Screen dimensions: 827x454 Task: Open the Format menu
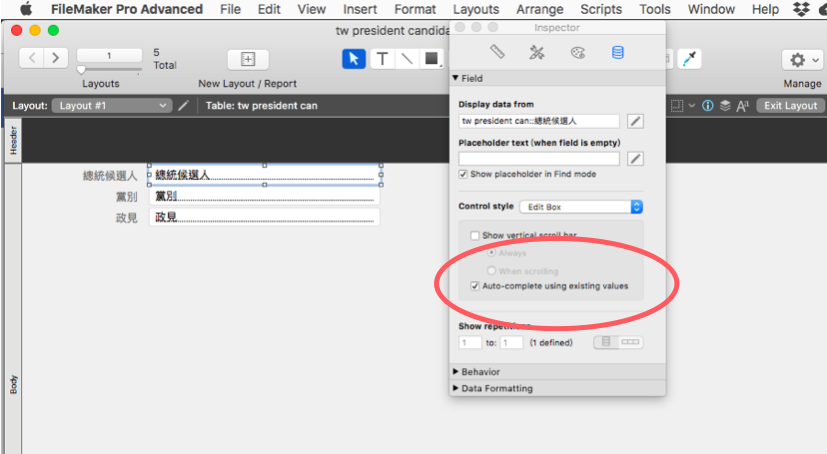415,9
